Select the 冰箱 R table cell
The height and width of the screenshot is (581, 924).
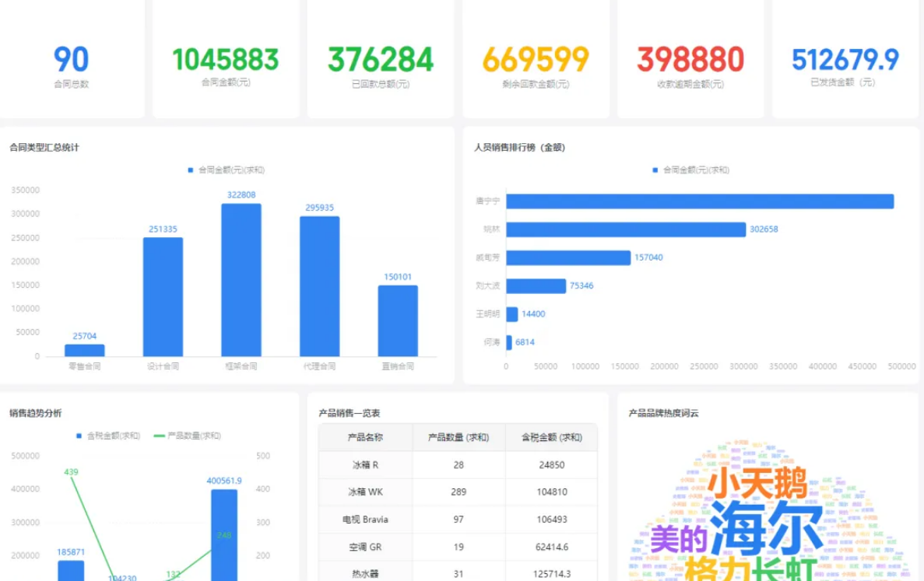point(365,465)
